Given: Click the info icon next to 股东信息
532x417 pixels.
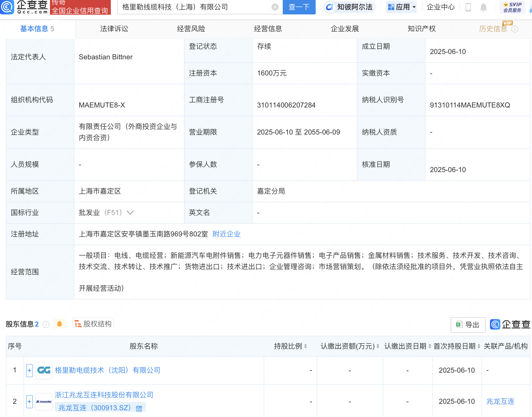Looking at the screenshot, I should (46, 324).
